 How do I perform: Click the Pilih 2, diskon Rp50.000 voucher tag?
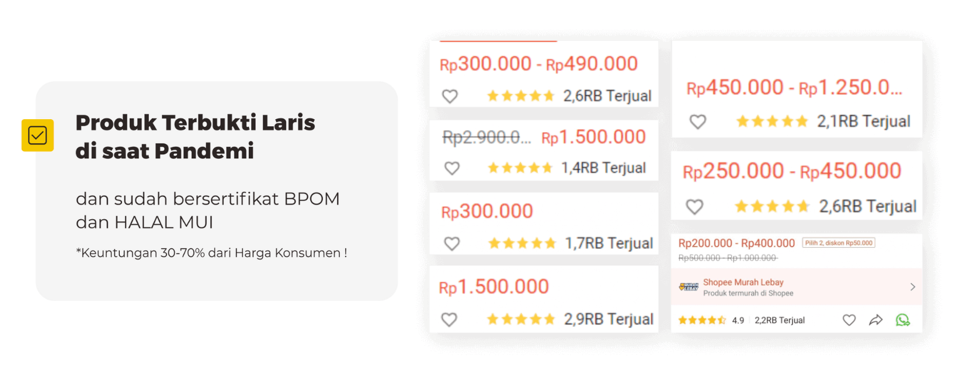[839, 243]
